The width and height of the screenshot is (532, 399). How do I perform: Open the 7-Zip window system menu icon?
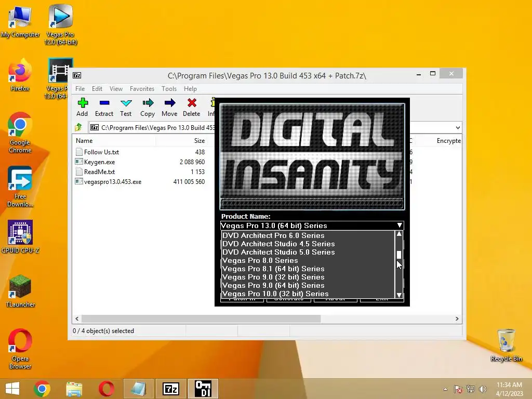click(77, 75)
